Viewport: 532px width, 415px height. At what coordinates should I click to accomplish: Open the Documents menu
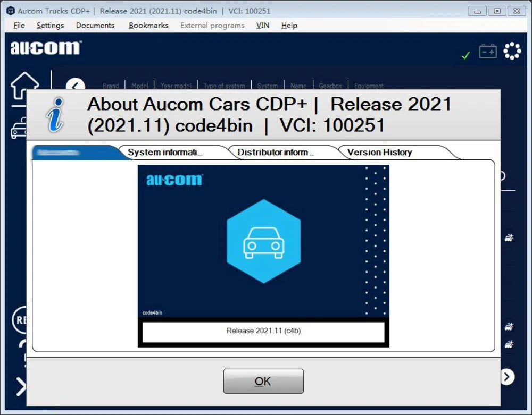(95, 26)
